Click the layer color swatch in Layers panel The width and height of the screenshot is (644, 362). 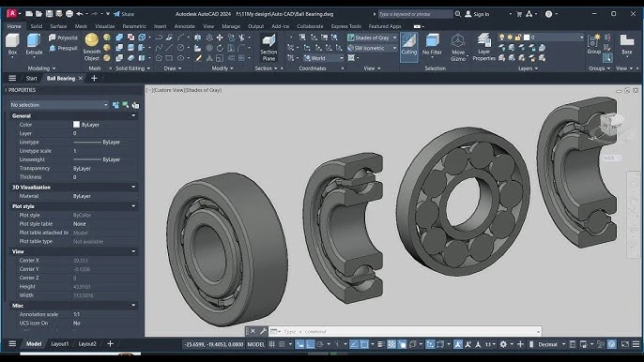[527, 38]
